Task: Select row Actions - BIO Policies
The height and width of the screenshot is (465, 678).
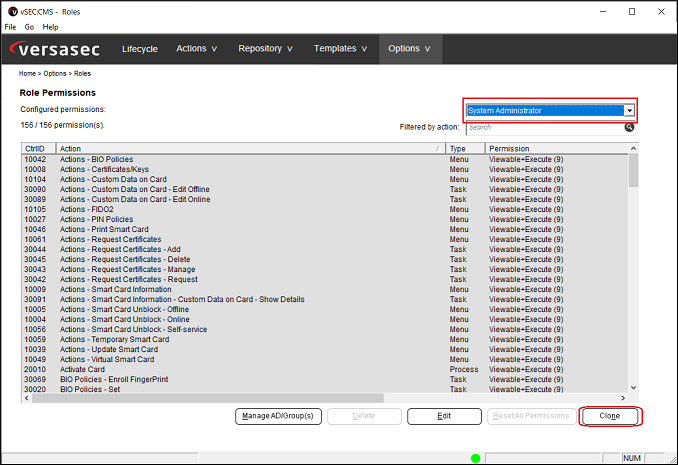Action: click(325, 159)
